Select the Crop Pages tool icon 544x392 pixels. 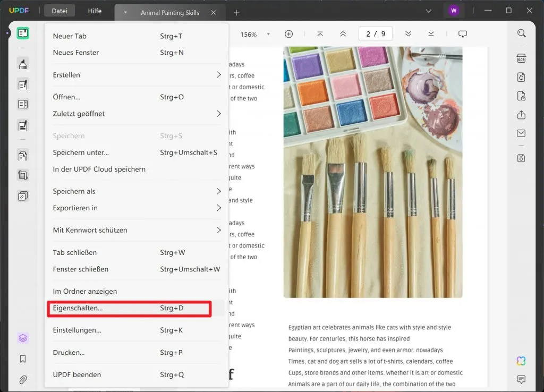[x=23, y=175]
